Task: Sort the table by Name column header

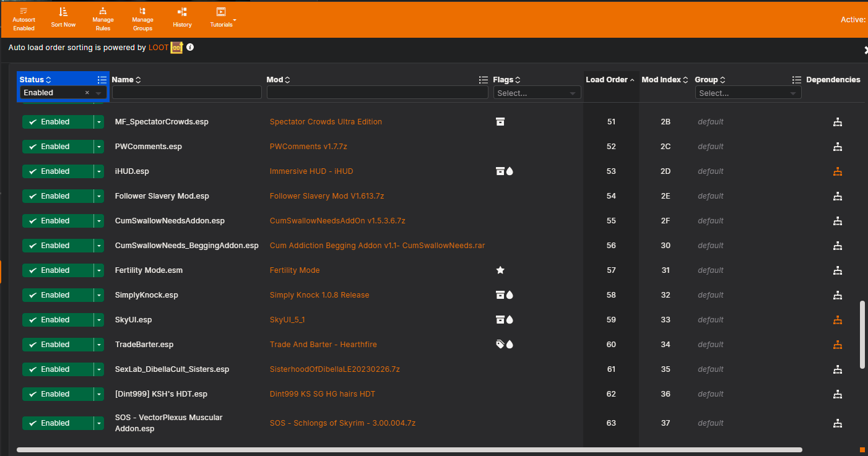Action: pyautogui.click(x=126, y=80)
